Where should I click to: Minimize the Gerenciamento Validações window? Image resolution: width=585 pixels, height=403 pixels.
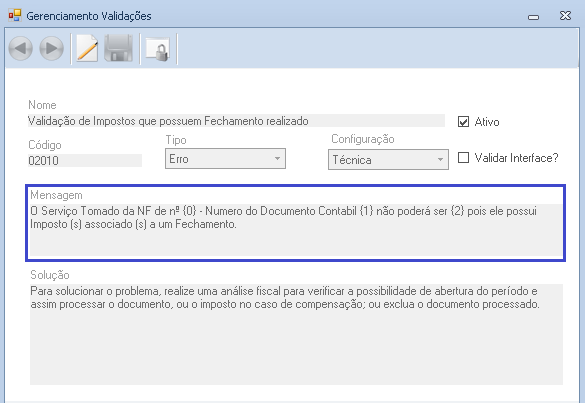534,17
